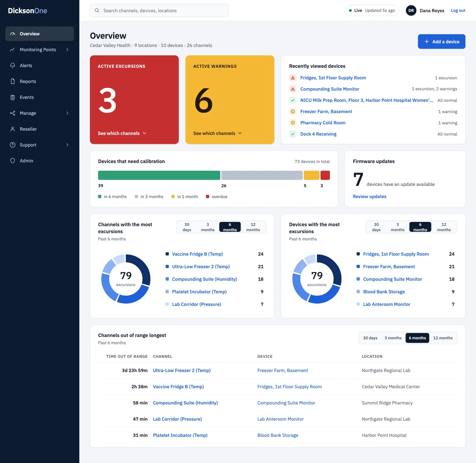Click warning icon beside Pharmacy Cold Room
This screenshot has height=463, width=476.
coord(293,123)
